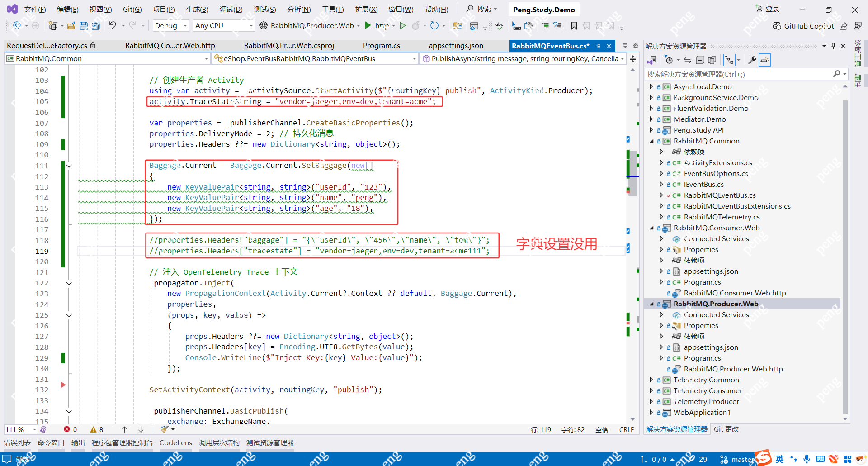Open Pending Changes Filter clock icon
868x466 pixels.
pos(669,60)
